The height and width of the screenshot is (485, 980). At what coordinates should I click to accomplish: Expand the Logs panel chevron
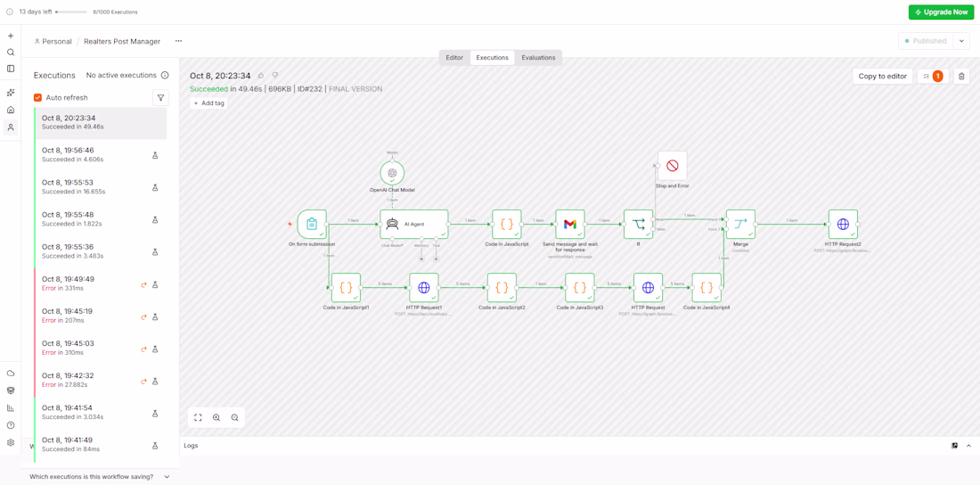pyautogui.click(x=968, y=446)
